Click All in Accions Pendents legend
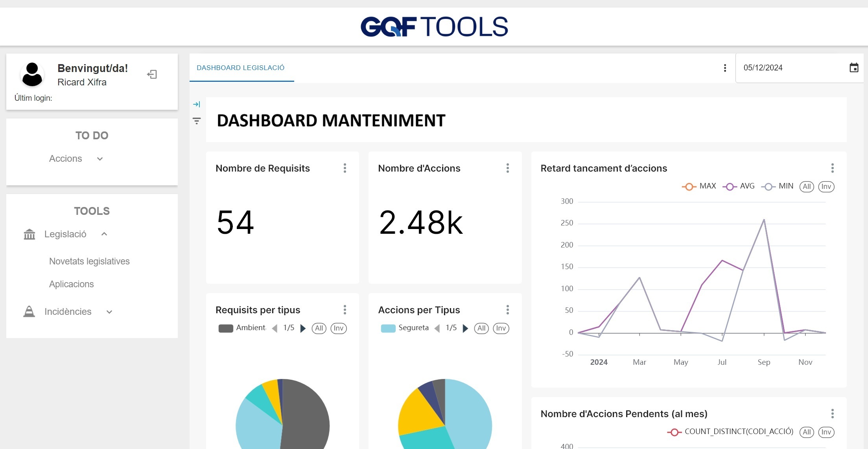 coord(807,432)
